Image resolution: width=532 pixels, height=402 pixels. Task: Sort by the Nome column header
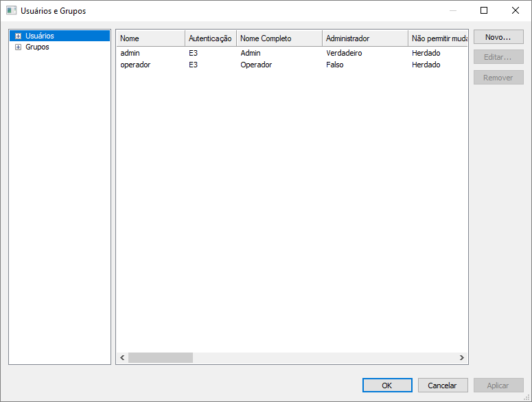pyautogui.click(x=150, y=38)
